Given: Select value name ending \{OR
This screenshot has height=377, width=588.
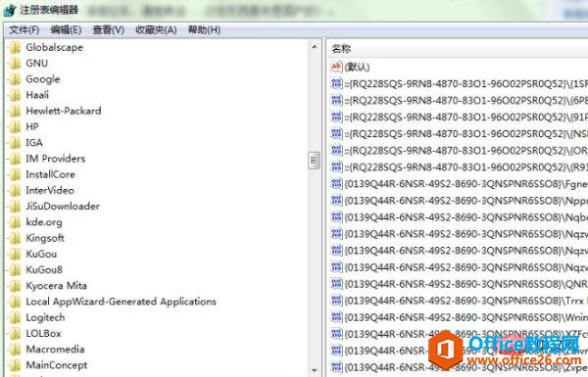Looking at the screenshot, I should (465, 150).
